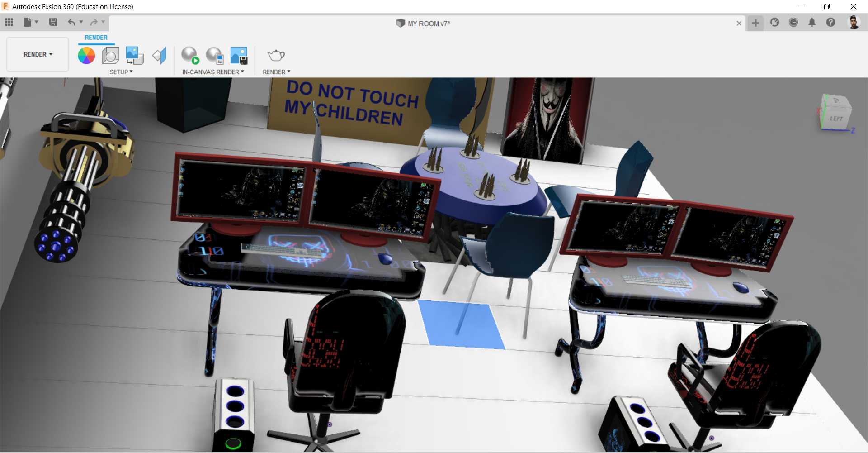Select the RENDER ribbon tab

[96, 38]
